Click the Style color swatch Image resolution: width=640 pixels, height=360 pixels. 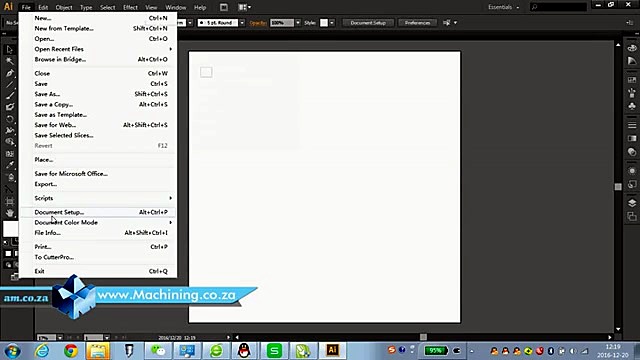click(324, 23)
